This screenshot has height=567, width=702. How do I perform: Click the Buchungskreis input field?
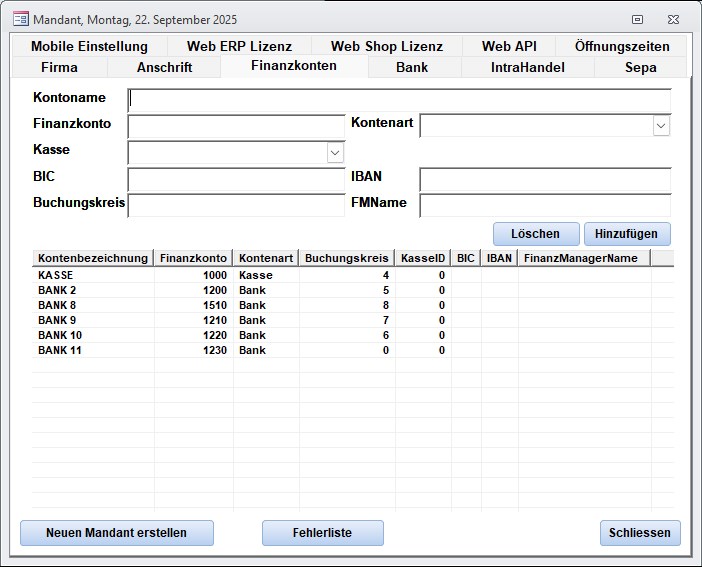(x=236, y=205)
